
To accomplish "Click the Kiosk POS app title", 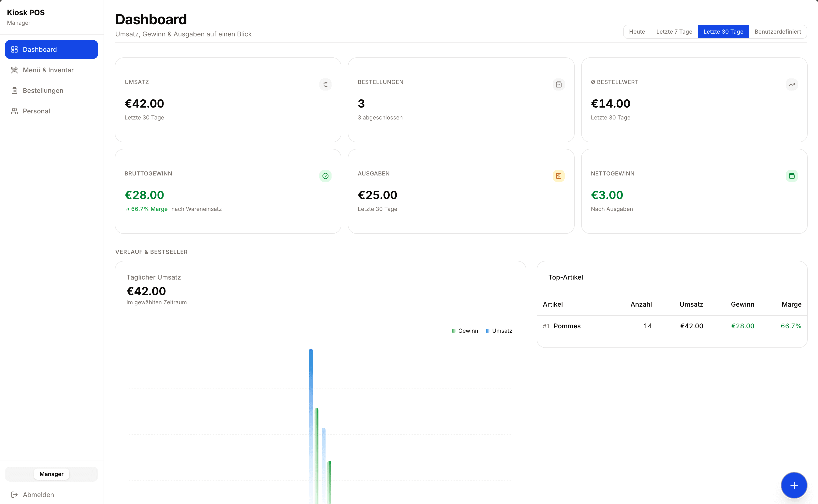I will (26, 13).
